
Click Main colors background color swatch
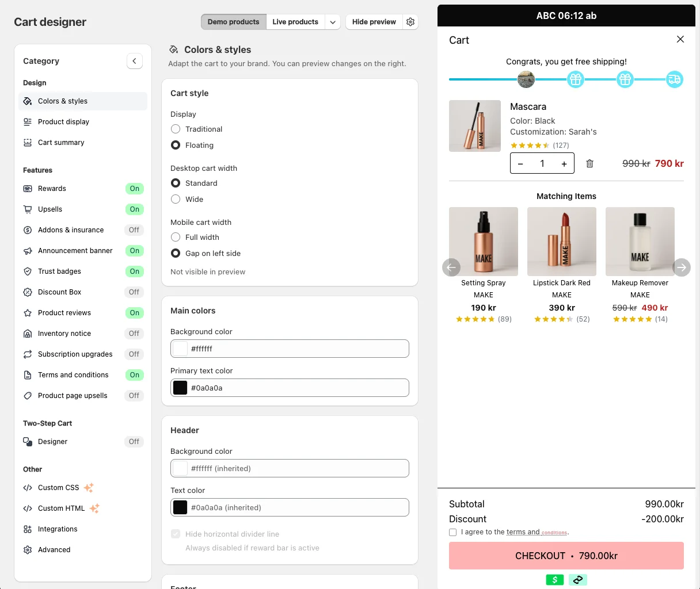180,349
